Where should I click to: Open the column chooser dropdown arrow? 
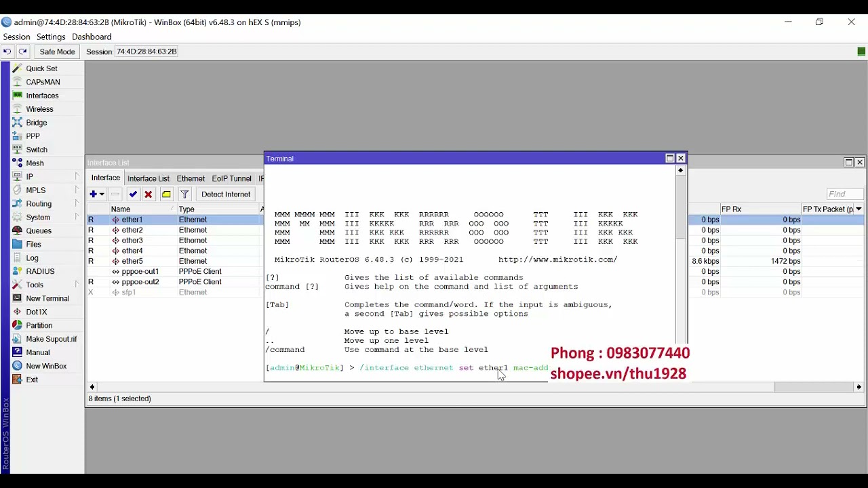(x=859, y=209)
